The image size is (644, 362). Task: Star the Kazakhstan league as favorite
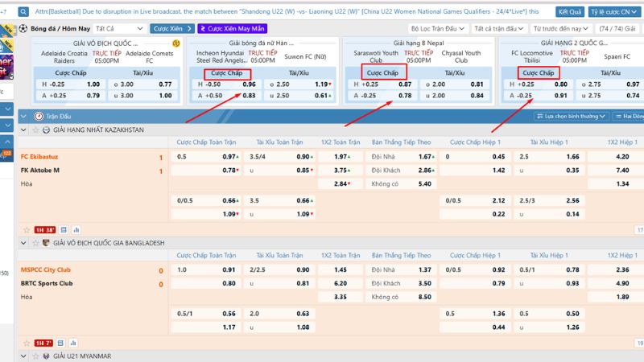click(x=36, y=130)
